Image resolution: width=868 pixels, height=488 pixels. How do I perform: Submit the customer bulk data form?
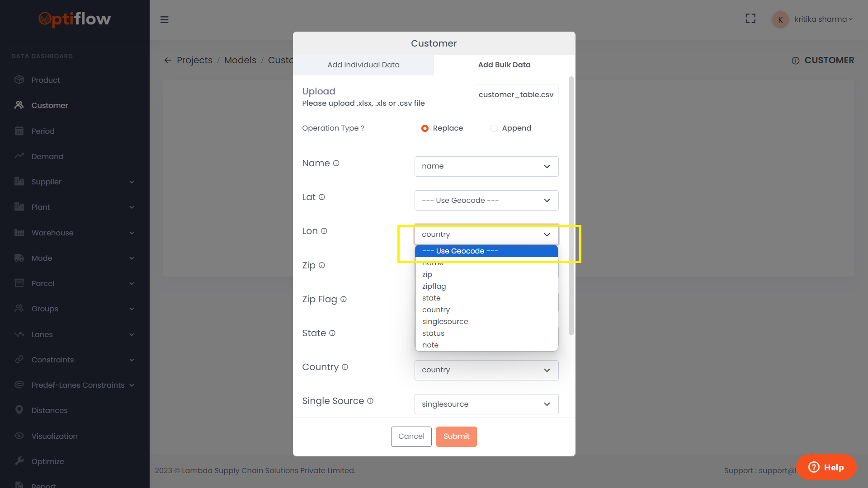[456, 436]
